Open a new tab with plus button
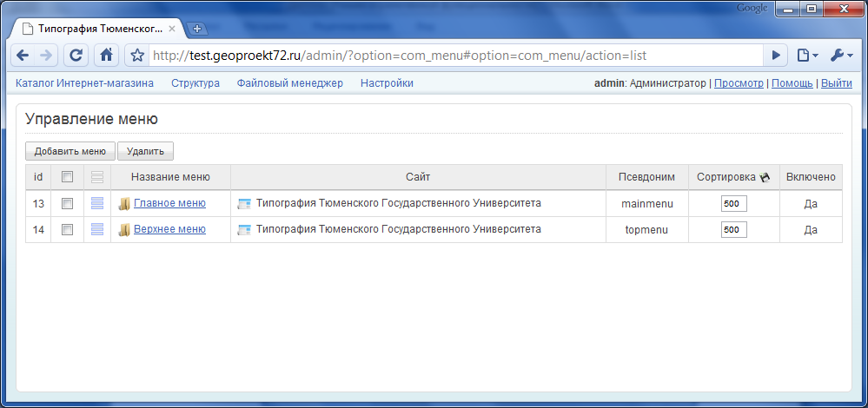The height and width of the screenshot is (408, 868). click(196, 29)
